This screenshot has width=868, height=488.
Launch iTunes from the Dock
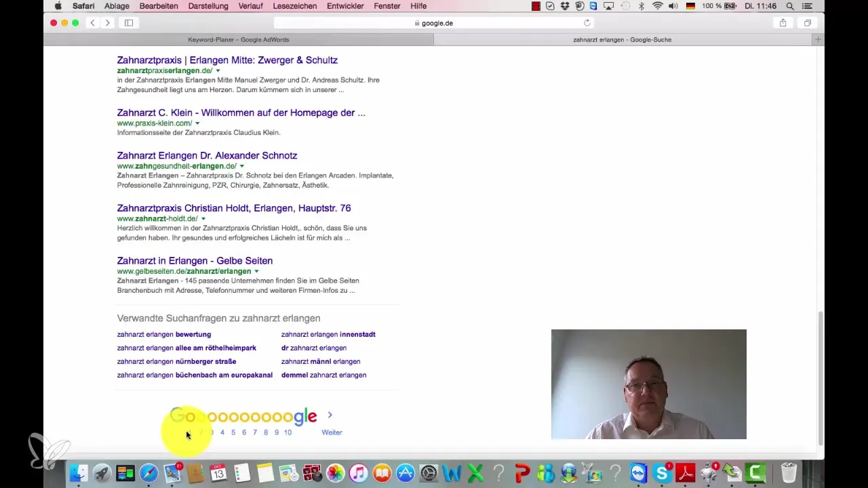click(359, 473)
